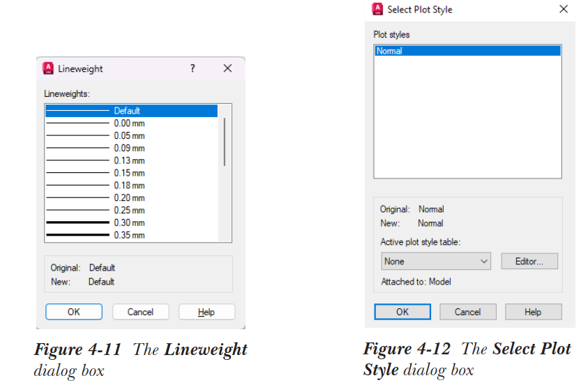Cancel the Select Plot Style dialog
The image size is (588, 392).
click(467, 312)
